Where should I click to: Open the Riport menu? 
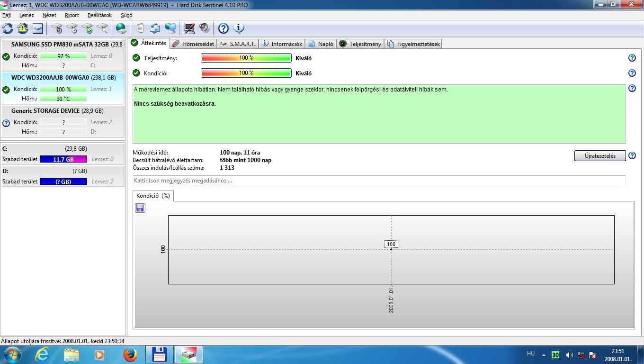coord(72,15)
